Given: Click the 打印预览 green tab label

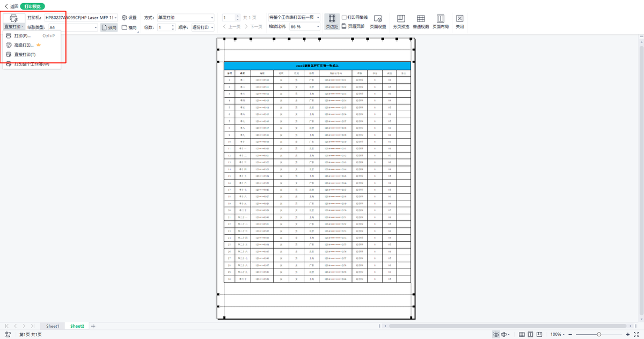Looking at the screenshot, I should click(x=33, y=6).
